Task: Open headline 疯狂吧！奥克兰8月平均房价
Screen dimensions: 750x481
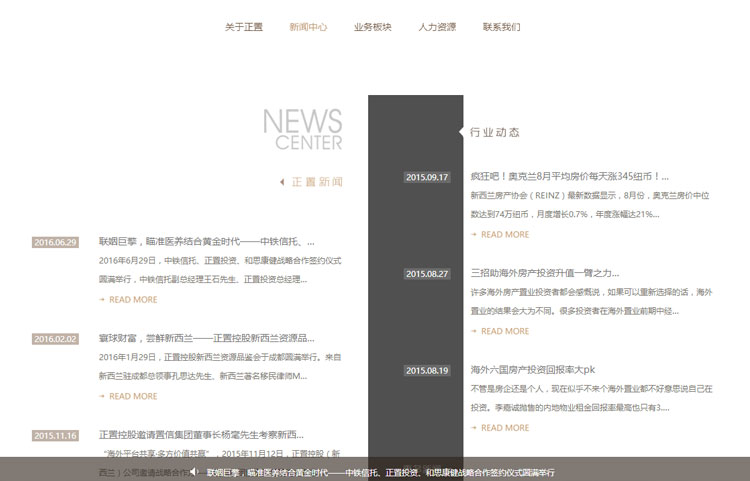Action: [570, 176]
